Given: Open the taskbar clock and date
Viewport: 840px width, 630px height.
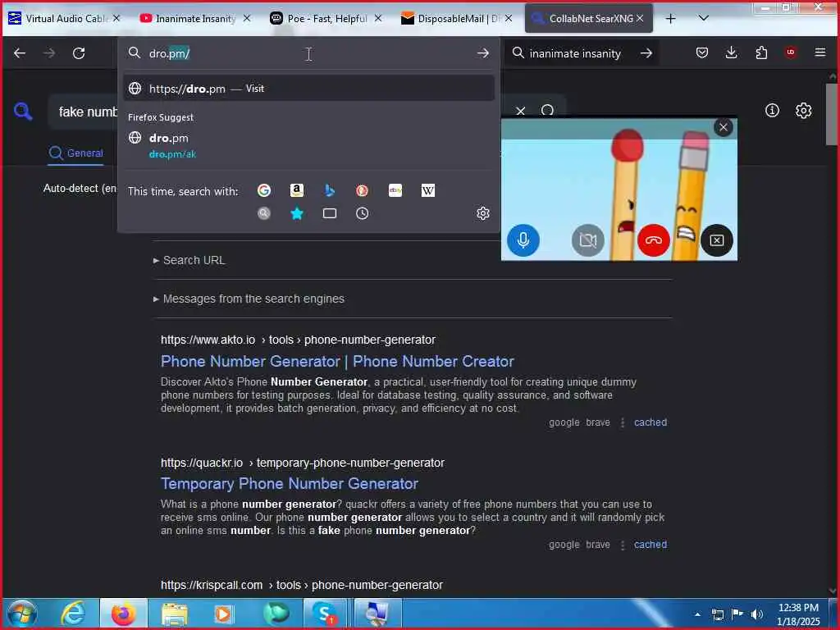Looking at the screenshot, I should [x=798, y=614].
